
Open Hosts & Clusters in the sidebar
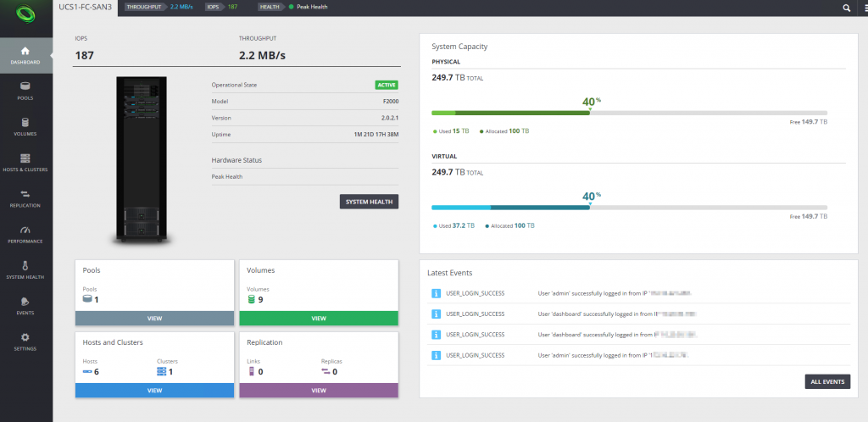(26, 164)
